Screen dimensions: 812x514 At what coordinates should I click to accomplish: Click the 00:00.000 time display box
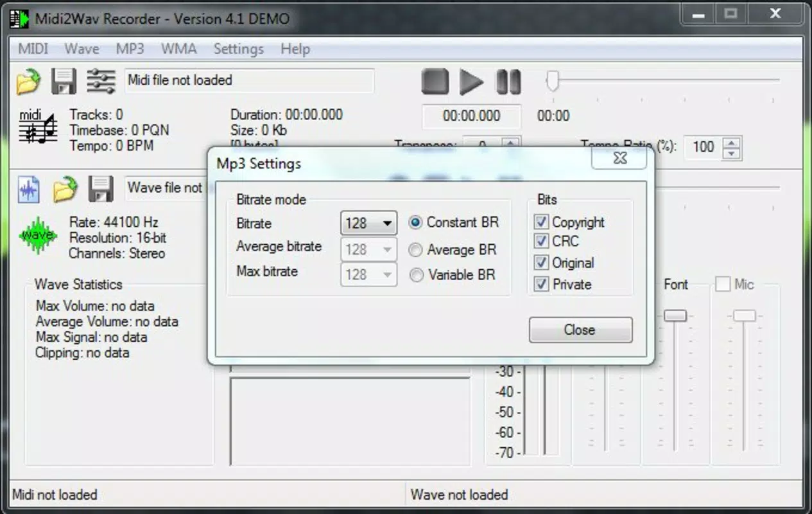[472, 116]
